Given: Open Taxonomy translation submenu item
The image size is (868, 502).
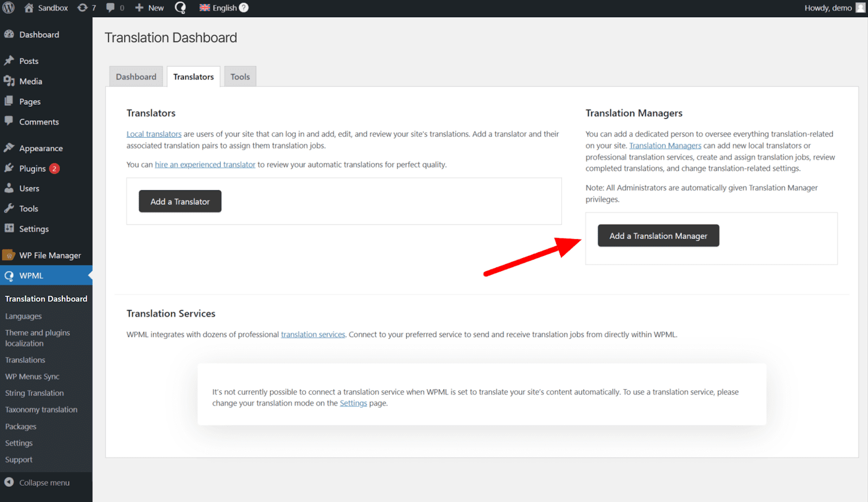Looking at the screenshot, I should coord(41,410).
